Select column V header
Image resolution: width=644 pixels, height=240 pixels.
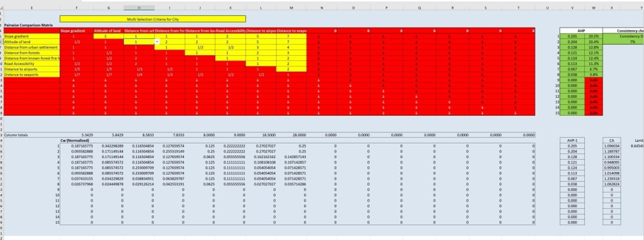point(572,8)
